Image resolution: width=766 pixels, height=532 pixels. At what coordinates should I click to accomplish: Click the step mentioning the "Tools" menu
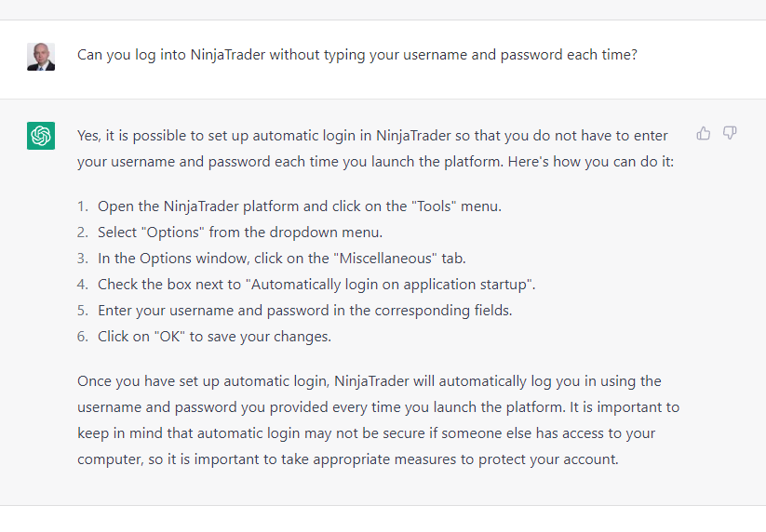(x=300, y=206)
